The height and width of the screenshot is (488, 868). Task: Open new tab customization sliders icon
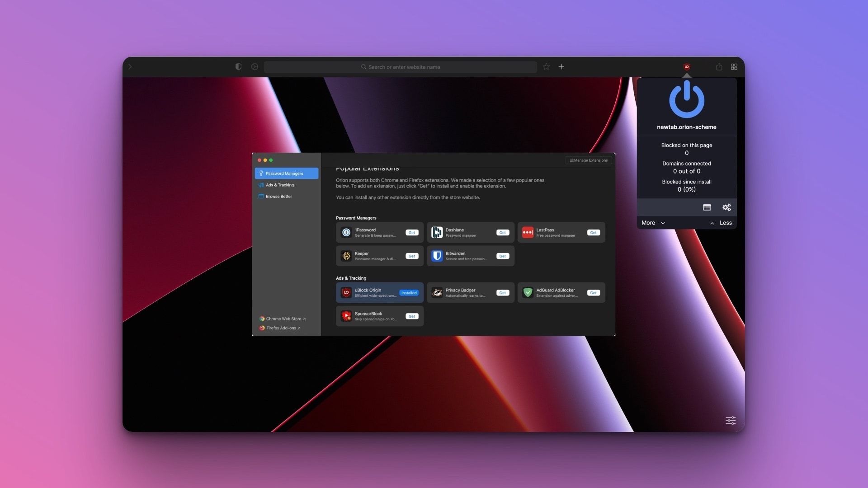[731, 421]
